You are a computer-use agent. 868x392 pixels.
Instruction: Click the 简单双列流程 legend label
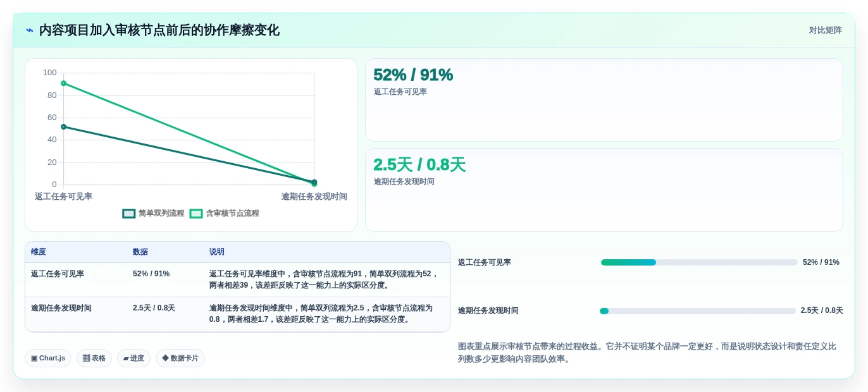pos(161,214)
